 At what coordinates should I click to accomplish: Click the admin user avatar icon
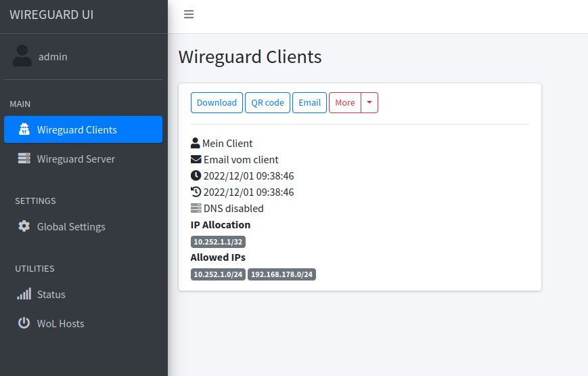22,56
